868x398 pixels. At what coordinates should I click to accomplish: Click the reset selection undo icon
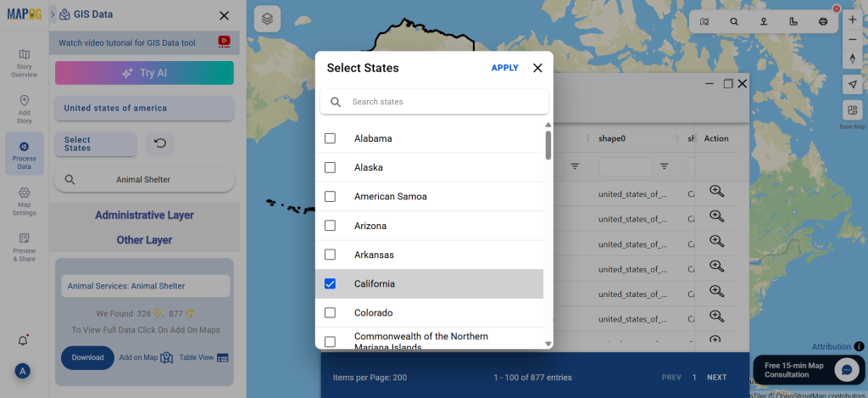(160, 143)
